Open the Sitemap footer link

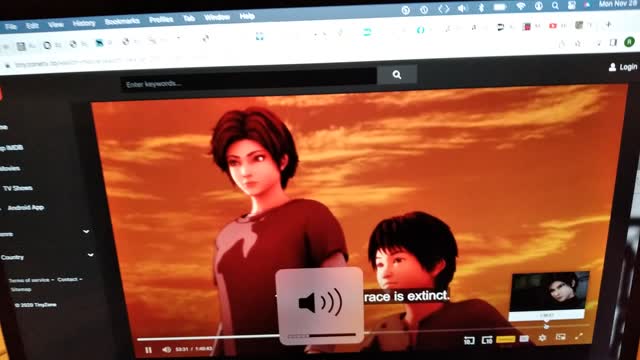(21, 289)
